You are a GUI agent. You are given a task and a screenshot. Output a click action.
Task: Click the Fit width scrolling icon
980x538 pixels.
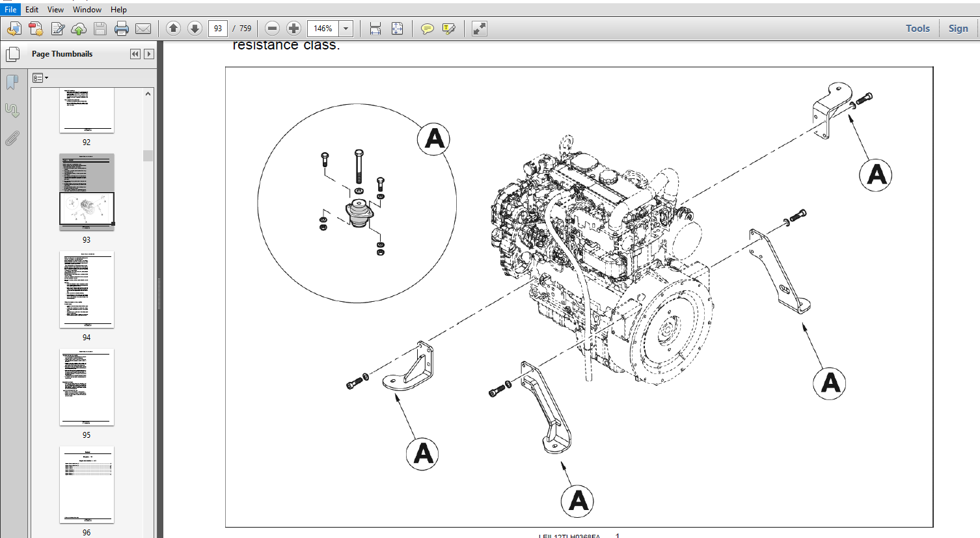375,29
